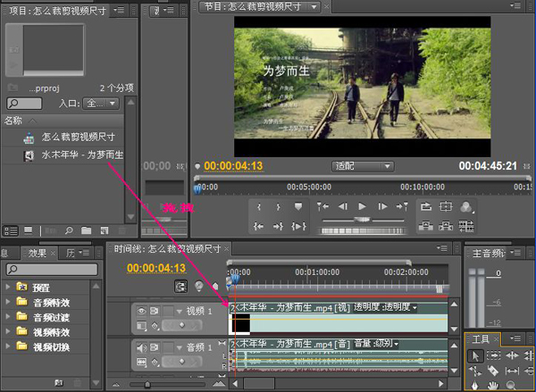
Task: Select the 项目 project panel tab
Action: click(57, 11)
